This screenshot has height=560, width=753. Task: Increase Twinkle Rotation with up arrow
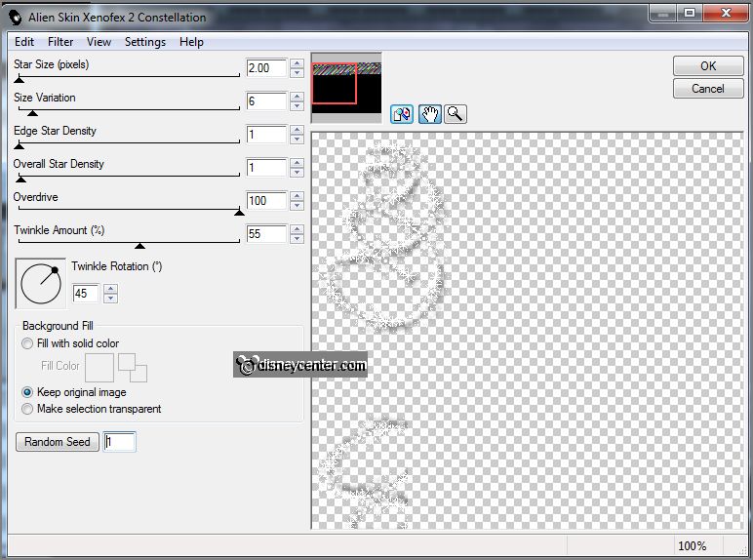tap(110, 289)
